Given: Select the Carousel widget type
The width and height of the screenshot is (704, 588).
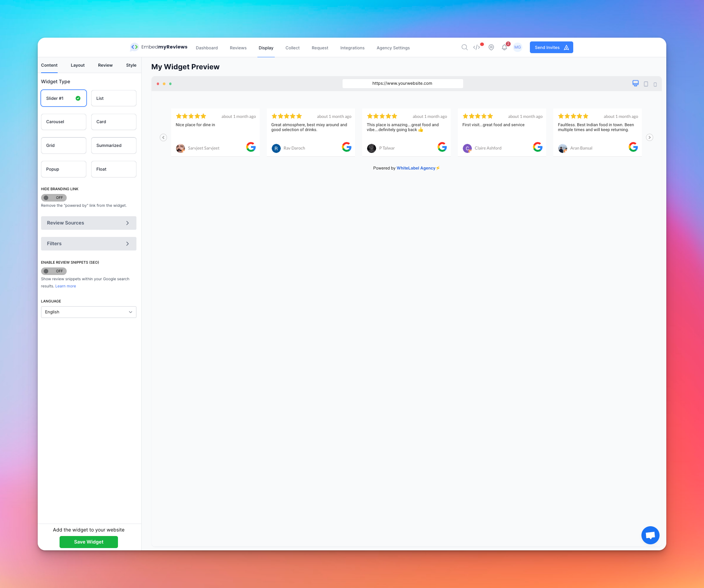Looking at the screenshot, I should pyautogui.click(x=64, y=122).
